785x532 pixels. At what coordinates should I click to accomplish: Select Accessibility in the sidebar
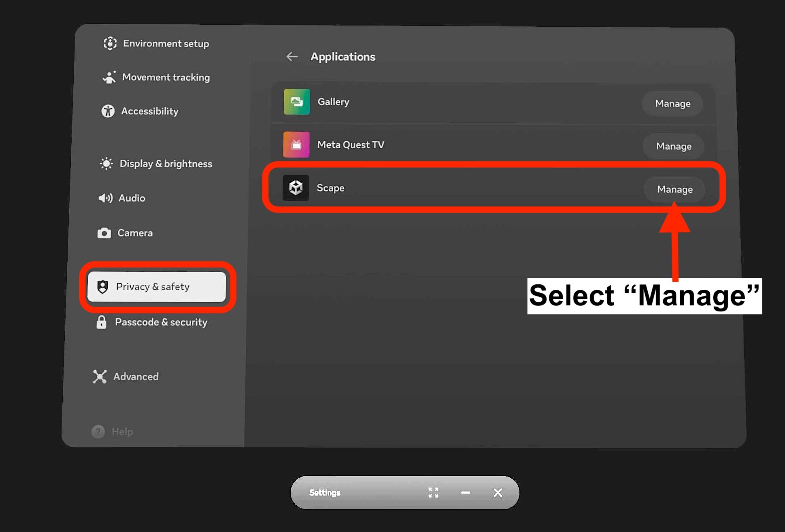pyautogui.click(x=140, y=111)
